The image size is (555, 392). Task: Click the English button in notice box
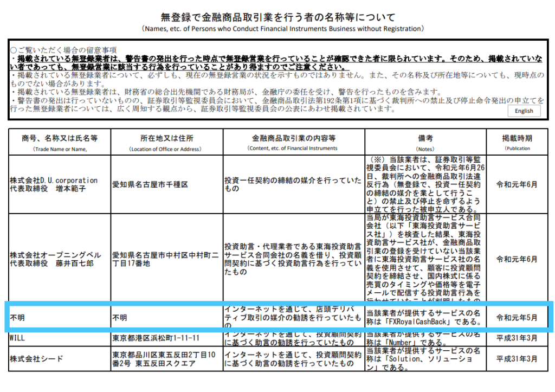[x=524, y=111]
